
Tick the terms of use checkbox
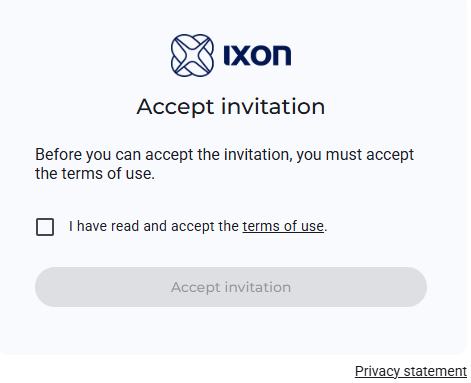[x=45, y=227]
